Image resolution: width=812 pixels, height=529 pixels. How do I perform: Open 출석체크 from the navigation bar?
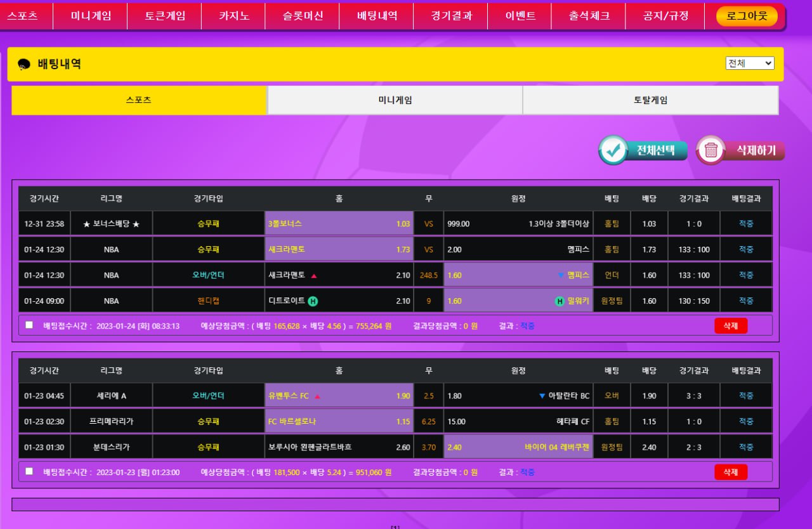589,16
